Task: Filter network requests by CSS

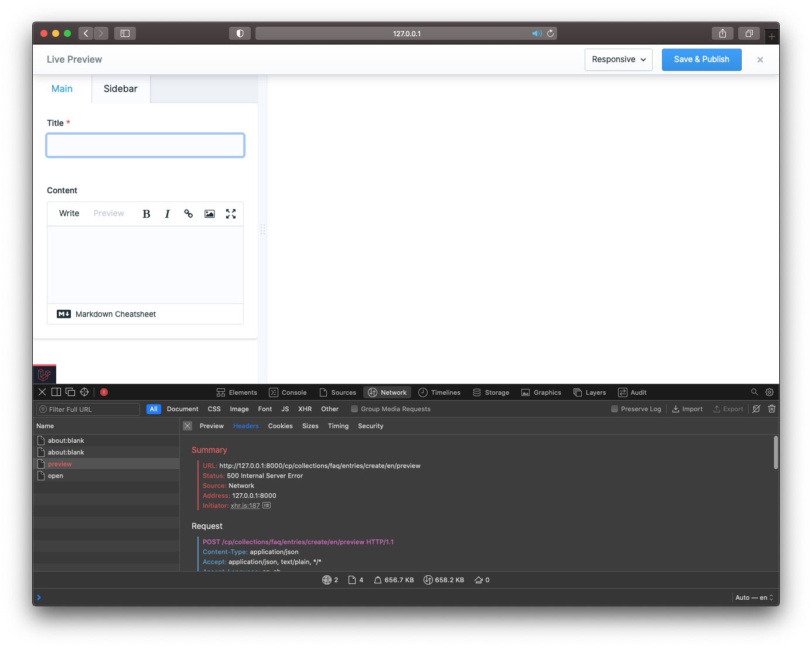Action: click(x=214, y=409)
